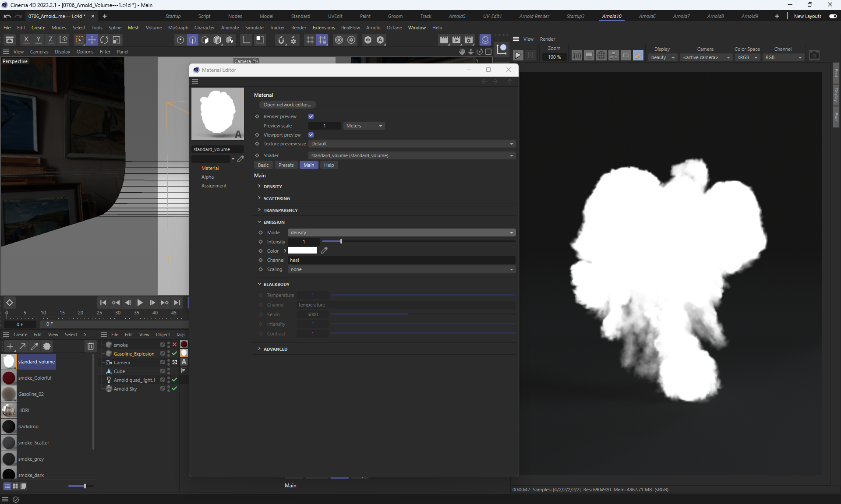
Task: Click Open network editor button
Action: [287, 105]
